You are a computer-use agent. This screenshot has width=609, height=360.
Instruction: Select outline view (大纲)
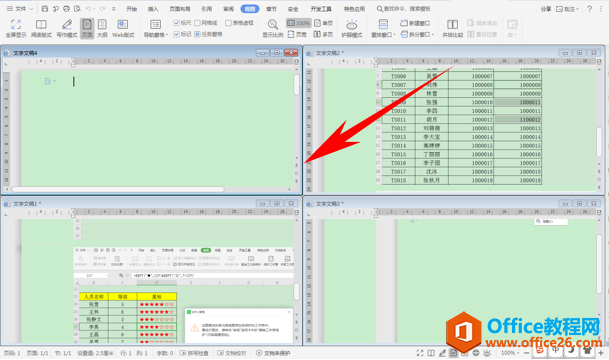point(102,28)
